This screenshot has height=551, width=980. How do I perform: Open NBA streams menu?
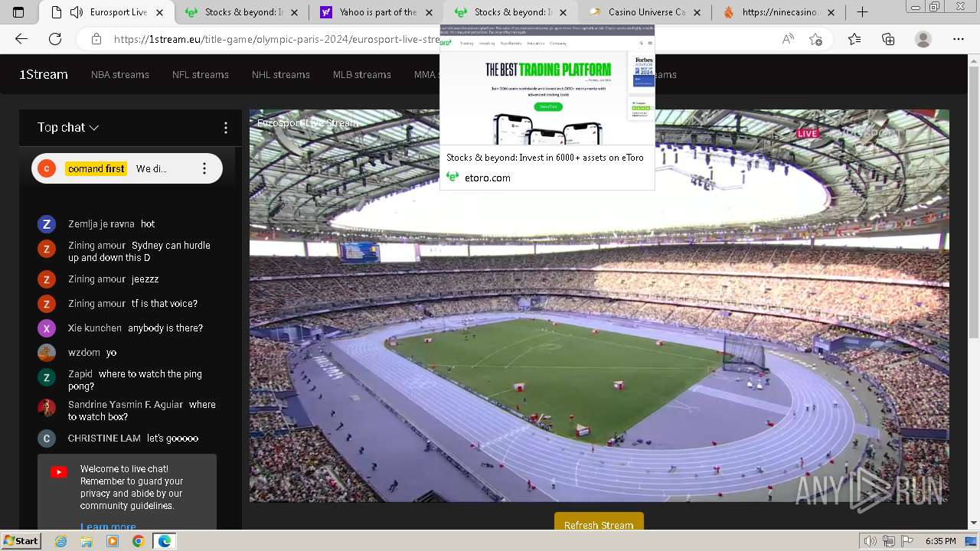[120, 74]
